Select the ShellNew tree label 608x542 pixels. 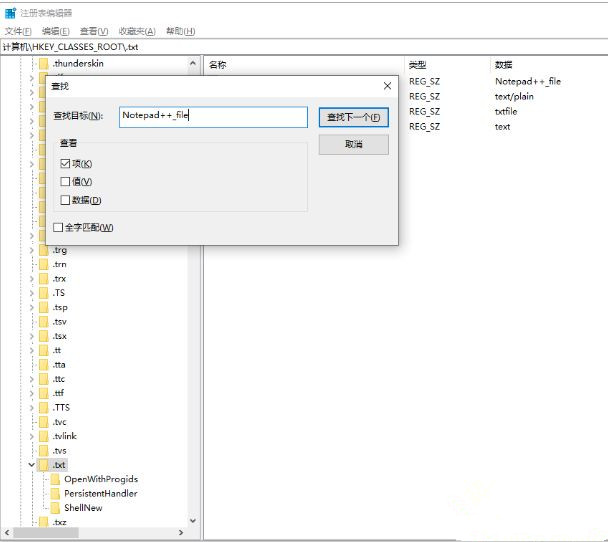83,508
